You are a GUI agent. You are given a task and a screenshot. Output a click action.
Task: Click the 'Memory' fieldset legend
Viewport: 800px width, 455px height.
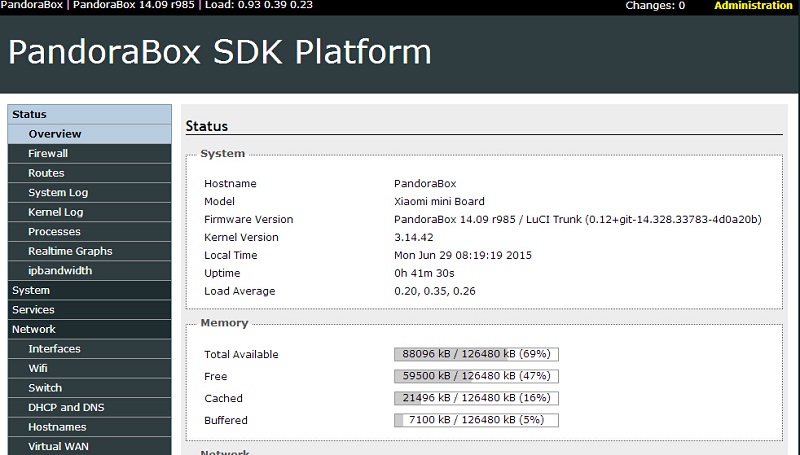[x=224, y=323]
